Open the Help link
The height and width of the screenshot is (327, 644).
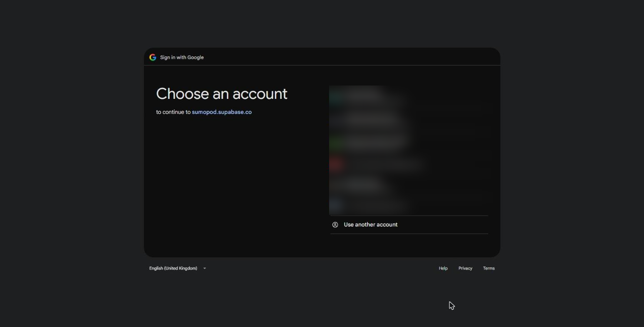click(443, 269)
